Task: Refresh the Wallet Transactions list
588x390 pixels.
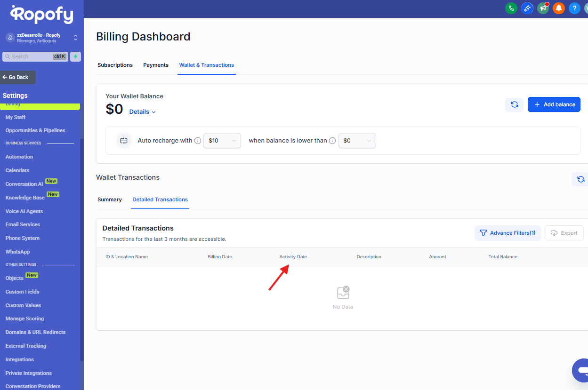Action: [580, 179]
